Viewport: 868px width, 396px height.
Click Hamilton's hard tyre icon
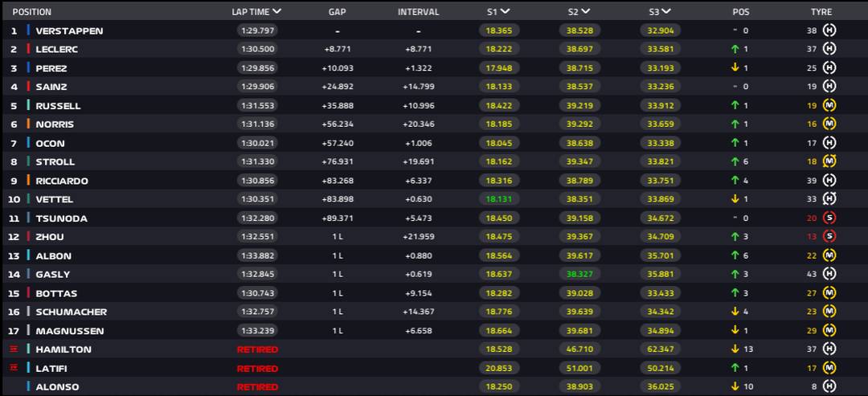point(829,349)
